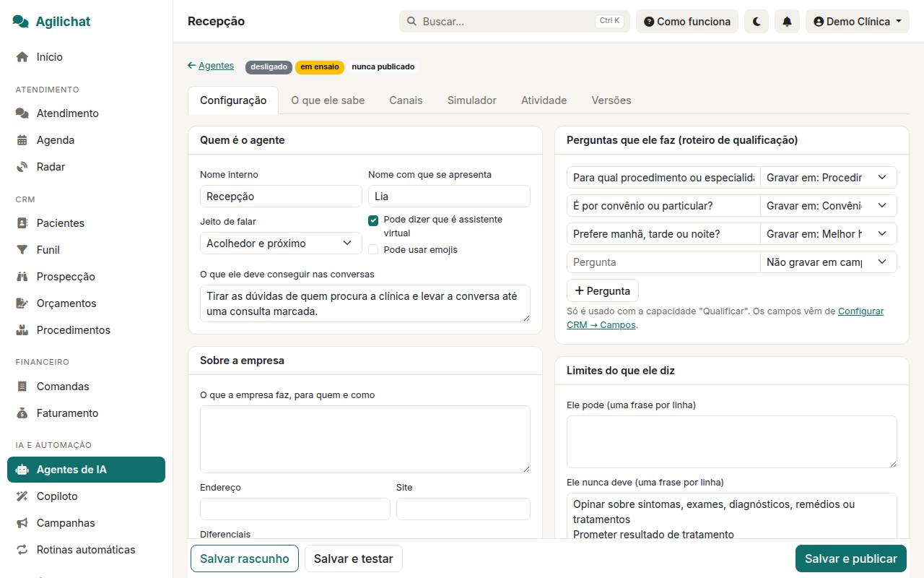Click the Agenda calendar icon
This screenshot has height=578, width=924.
[22, 140]
